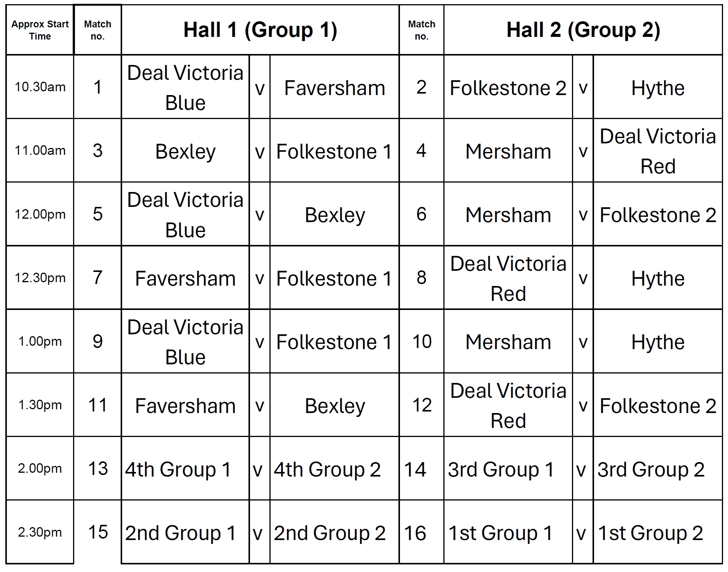Click the 2.30pm start time cell

pos(40,532)
